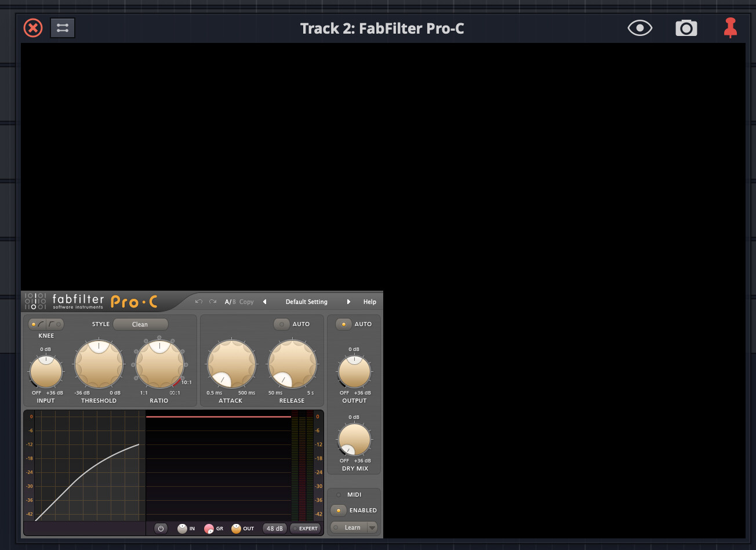Open the Clean style dropdown
Screen dimensions: 756x550
[x=140, y=324]
